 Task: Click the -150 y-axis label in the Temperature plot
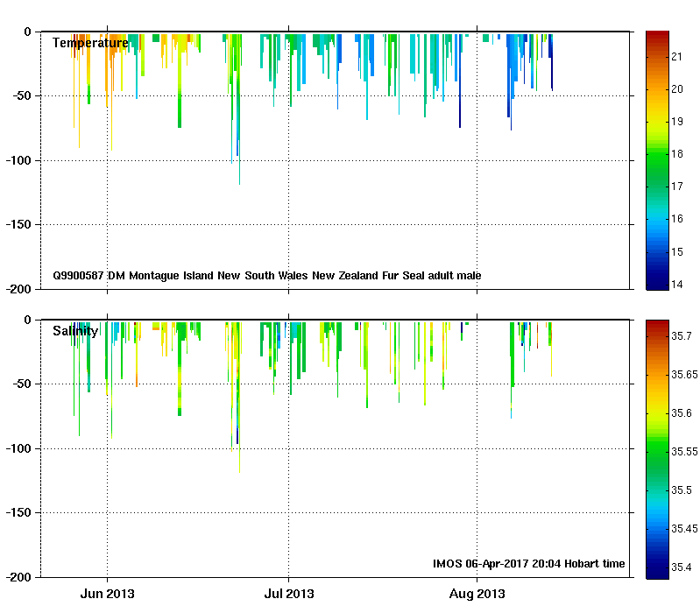pyautogui.click(x=19, y=225)
